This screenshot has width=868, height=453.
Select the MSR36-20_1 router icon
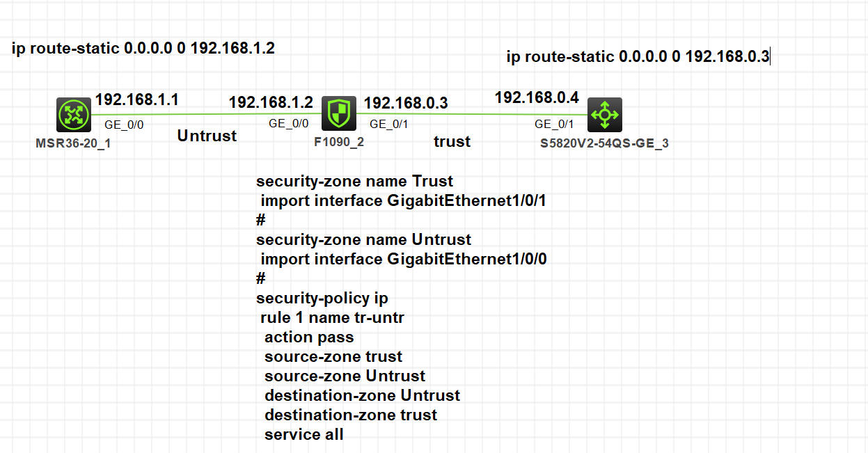[x=74, y=114]
